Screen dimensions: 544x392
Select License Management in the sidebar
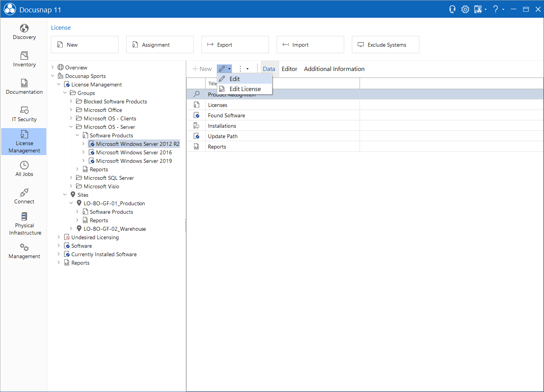coord(24,142)
